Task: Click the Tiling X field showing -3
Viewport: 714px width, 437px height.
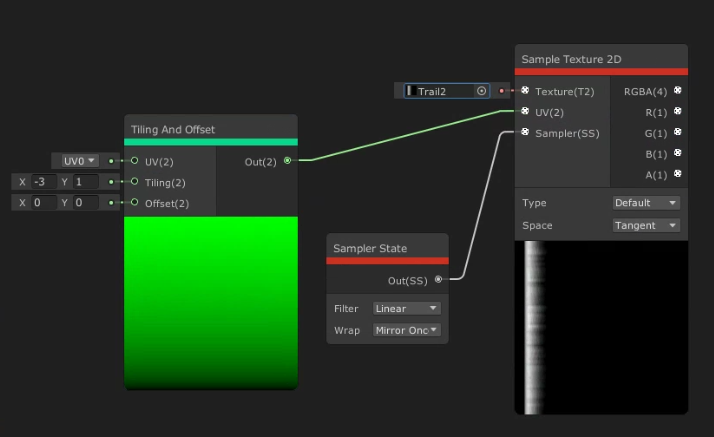Action: point(44,182)
